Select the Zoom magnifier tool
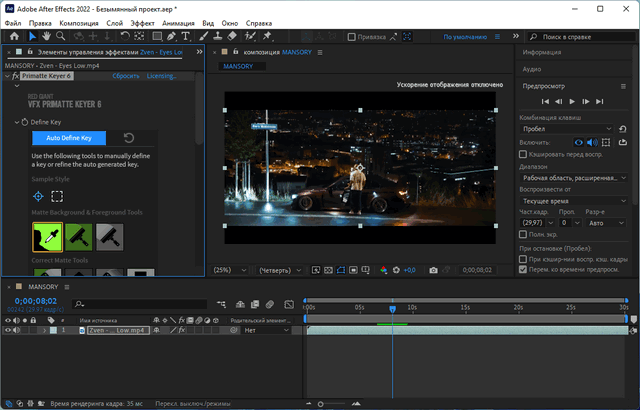The height and width of the screenshot is (410, 640). [62, 36]
